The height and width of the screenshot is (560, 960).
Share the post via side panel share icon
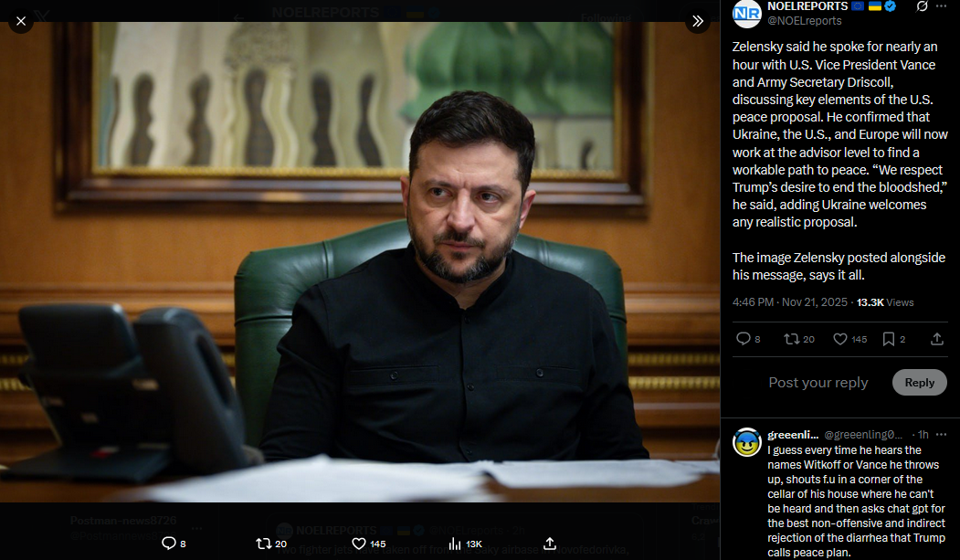click(937, 339)
